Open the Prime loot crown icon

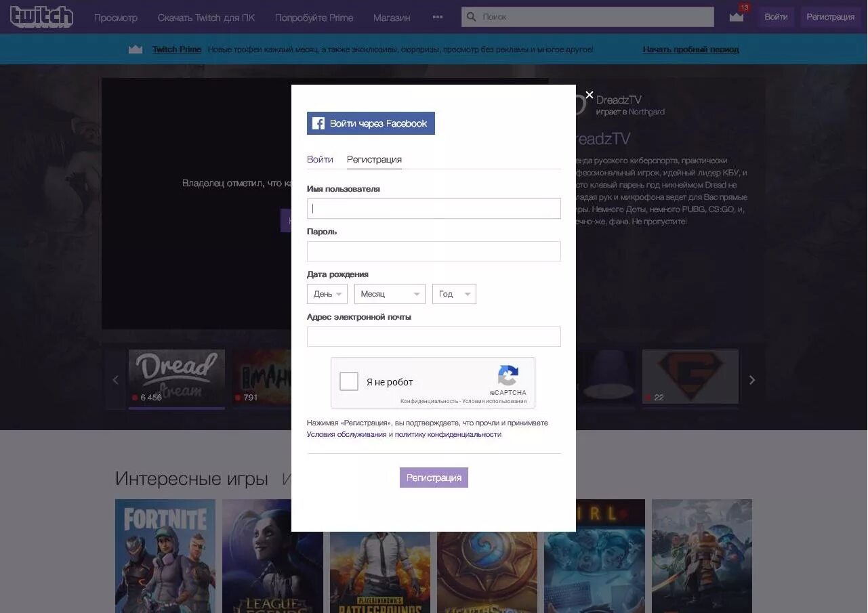coord(737,17)
